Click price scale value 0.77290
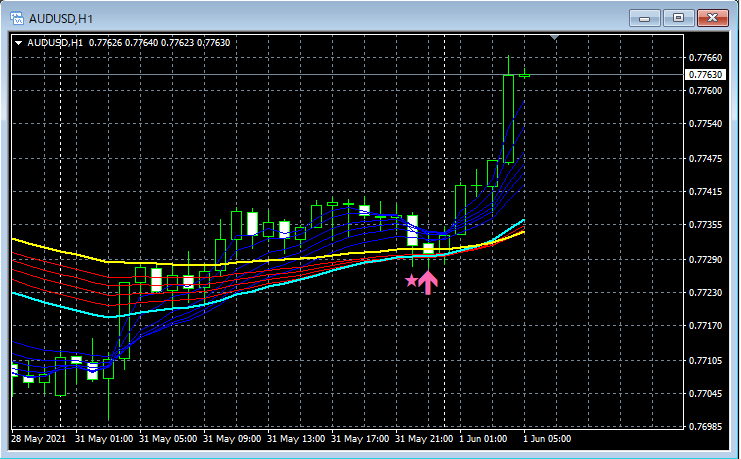The image size is (741, 459). coord(705,260)
